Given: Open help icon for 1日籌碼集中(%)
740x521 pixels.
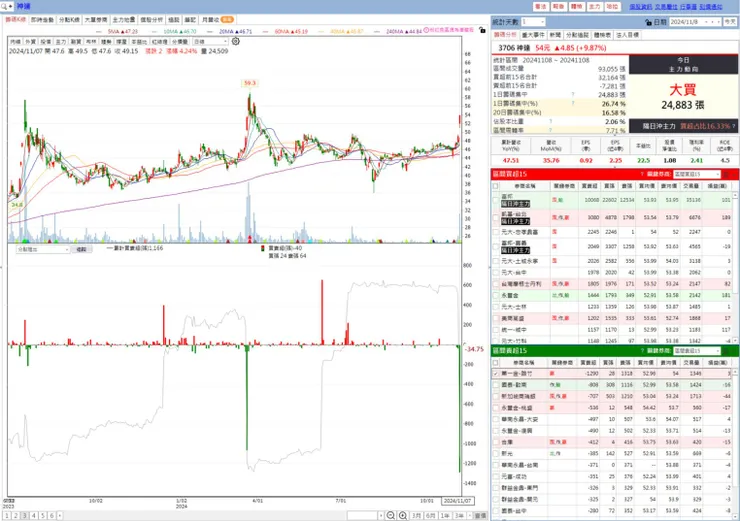Looking at the screenshot, I should point(573,103).
